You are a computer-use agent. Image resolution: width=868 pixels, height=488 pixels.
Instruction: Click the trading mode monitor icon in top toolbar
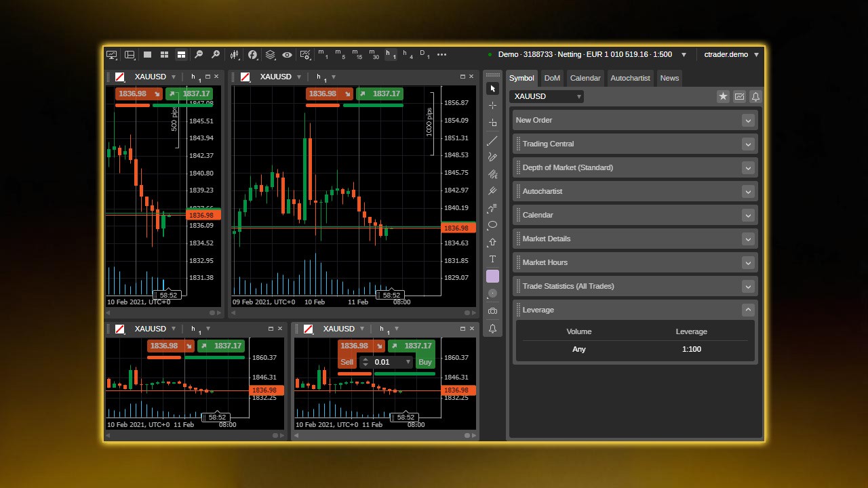coord(112,55)
